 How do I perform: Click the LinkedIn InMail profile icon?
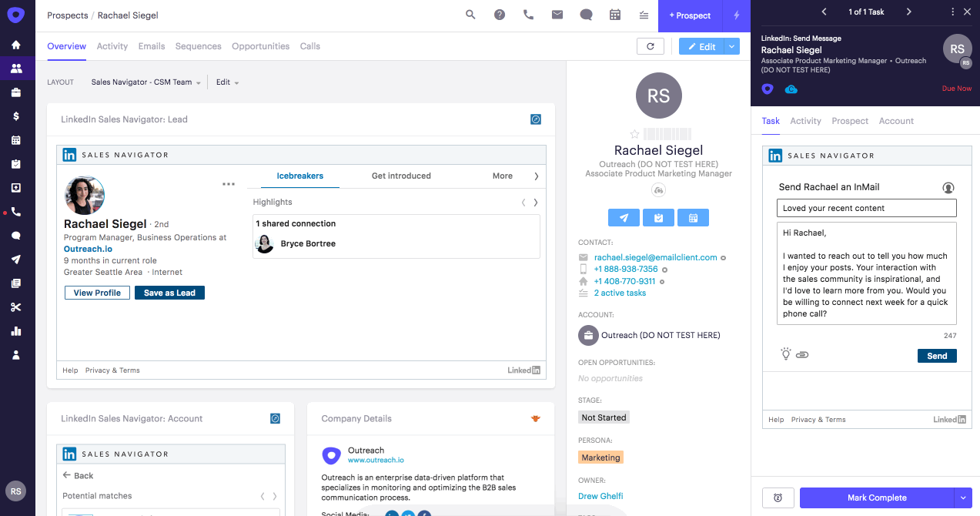(x=948, y=187)
